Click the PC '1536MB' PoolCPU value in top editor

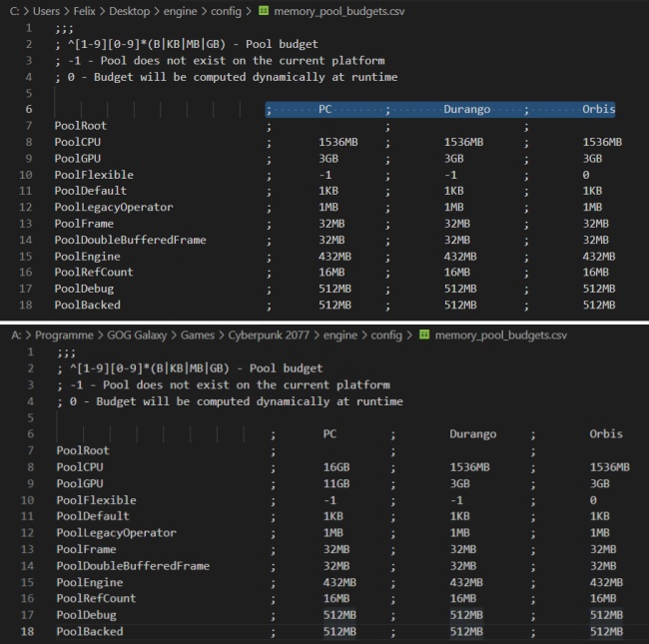(338, 142)
